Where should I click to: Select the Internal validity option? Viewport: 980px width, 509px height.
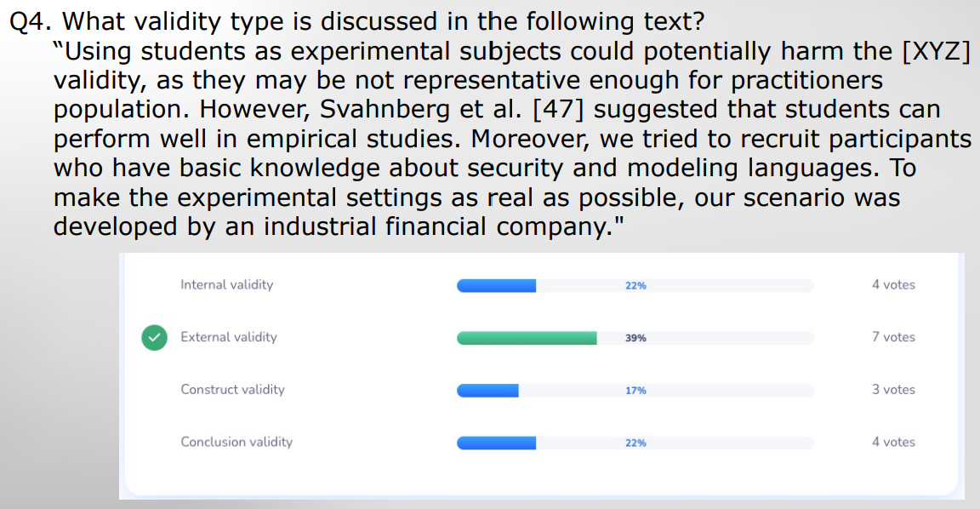click(226, 285)
